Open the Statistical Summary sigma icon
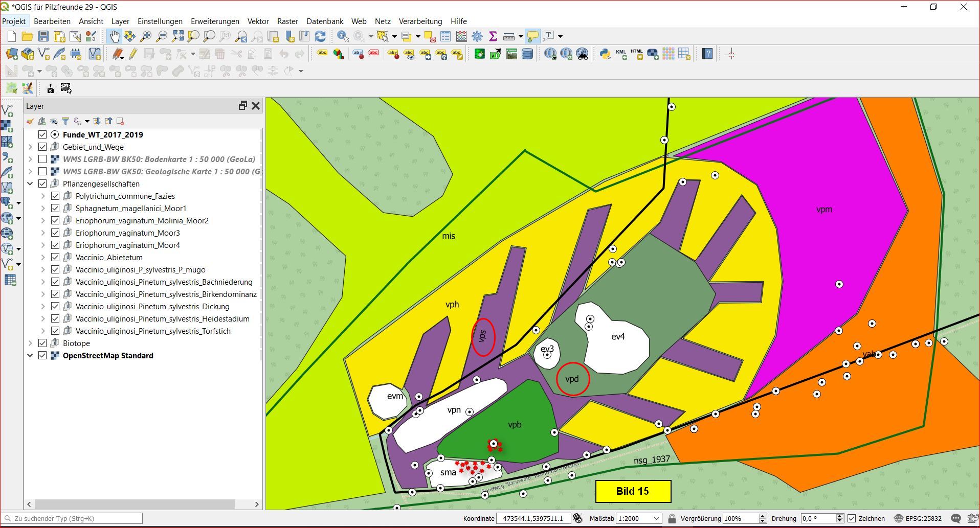This screenshot has width=980, height=528. pyautogui.click(x=493, y=36)
